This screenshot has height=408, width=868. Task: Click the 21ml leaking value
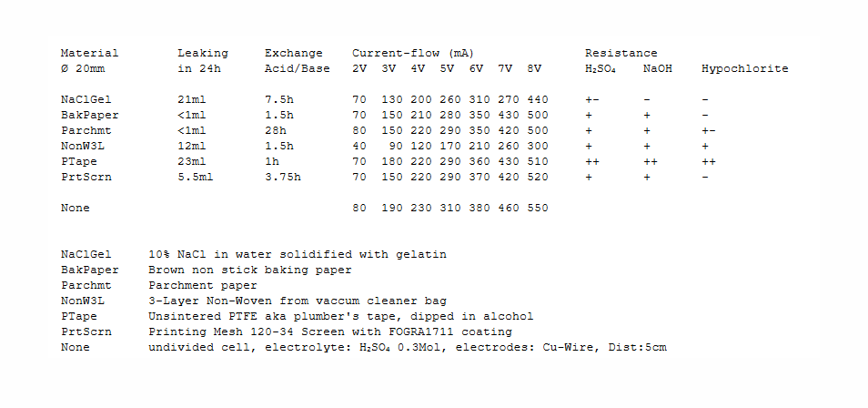pos(191,99)
